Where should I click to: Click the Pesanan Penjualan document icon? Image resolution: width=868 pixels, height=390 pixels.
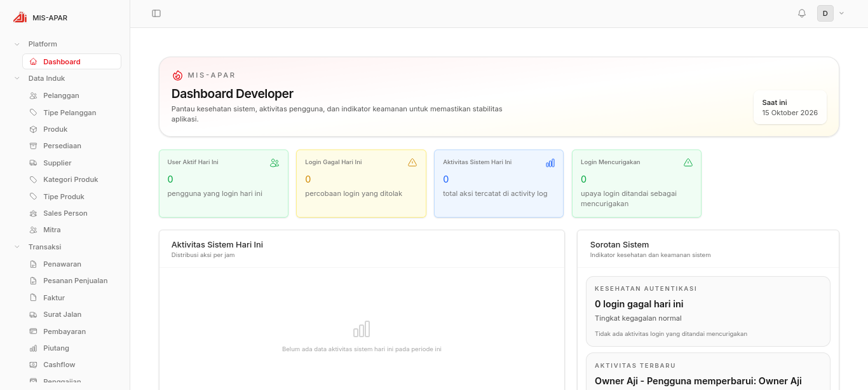pyautogui.click(x=33, y=281)
